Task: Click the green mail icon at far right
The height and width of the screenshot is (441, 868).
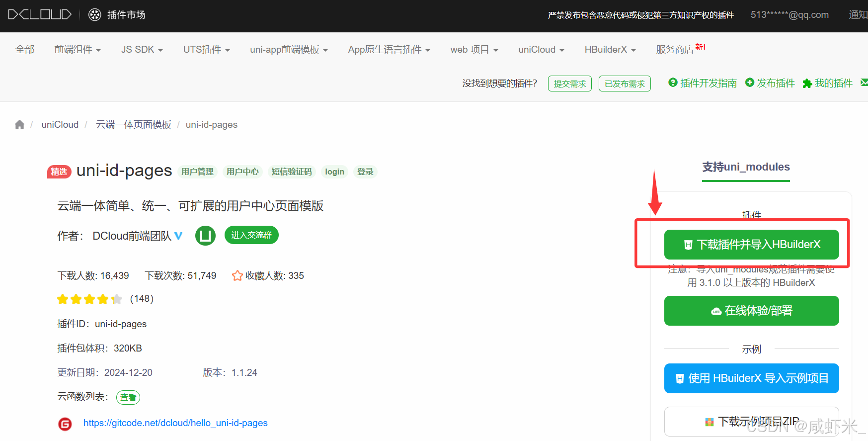Action: tap(865, 83)
